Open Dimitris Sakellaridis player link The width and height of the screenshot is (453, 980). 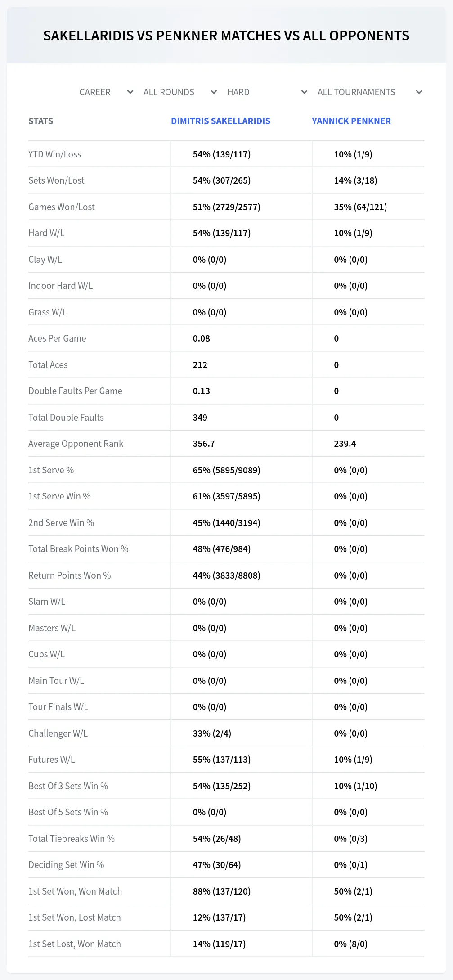[220, 121]
